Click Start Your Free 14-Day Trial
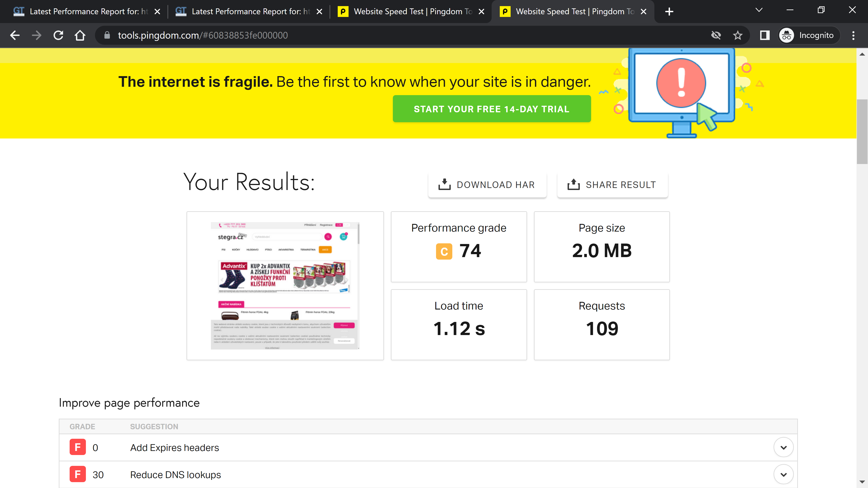This screenshot has width=868, height=488. click(492, 109)
